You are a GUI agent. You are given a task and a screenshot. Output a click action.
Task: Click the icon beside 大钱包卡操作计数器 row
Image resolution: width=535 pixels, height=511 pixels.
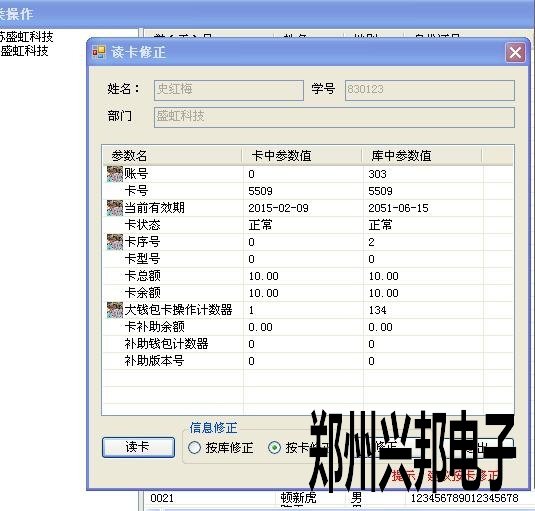[x=115, y=310]
